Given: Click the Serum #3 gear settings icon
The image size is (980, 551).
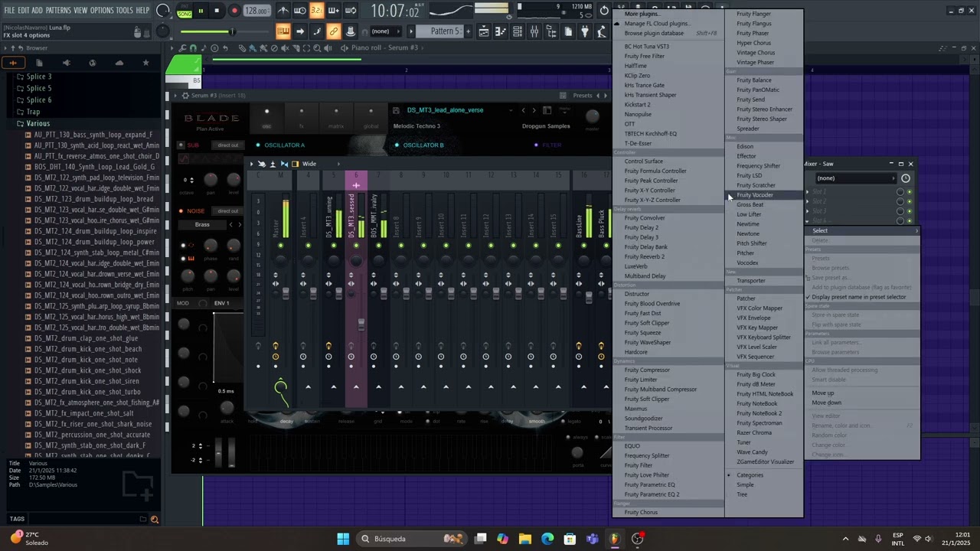Looking at the screenshot, I should click(185, 96).
